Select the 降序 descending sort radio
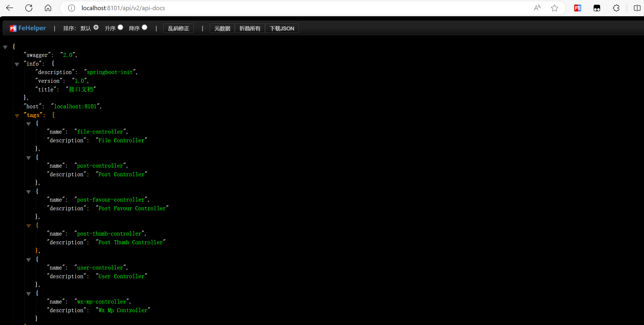Image resolution: width=644 pixels, height=325 pixels. [145, 28]
